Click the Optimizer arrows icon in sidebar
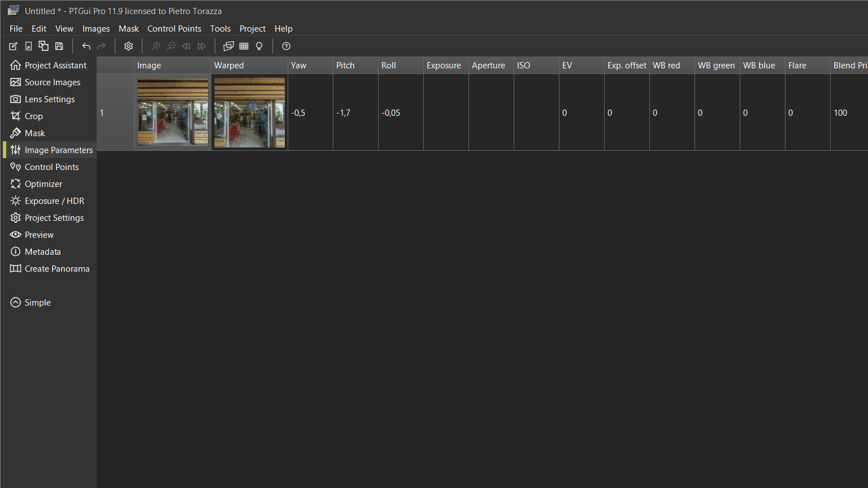This screenshot has height=488, width=868. 15,184
